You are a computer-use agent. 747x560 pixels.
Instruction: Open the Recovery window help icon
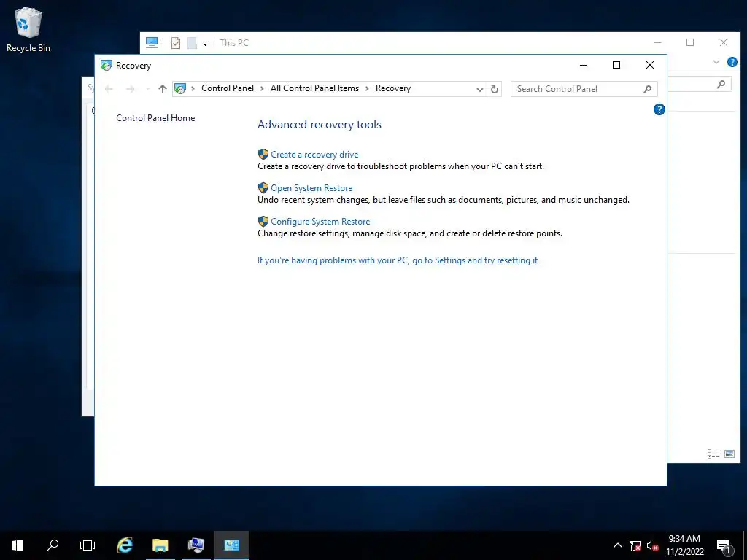(x=659, y=109)
